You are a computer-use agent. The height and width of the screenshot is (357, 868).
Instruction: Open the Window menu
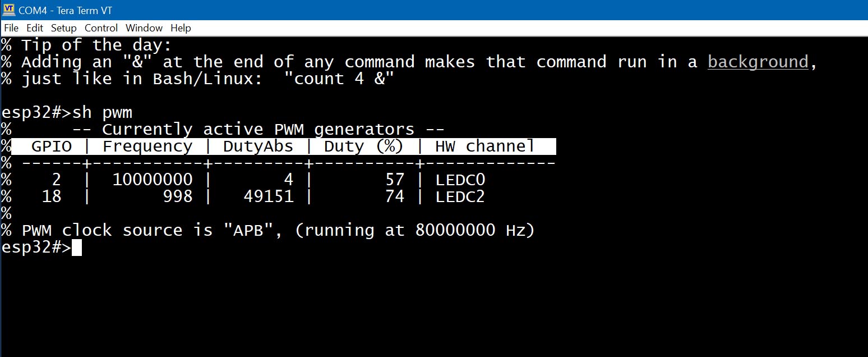tap(144, 28)
